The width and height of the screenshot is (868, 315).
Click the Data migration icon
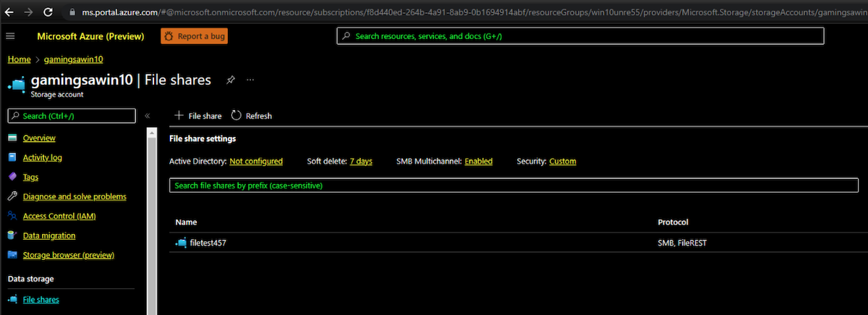tap(12, 235)
